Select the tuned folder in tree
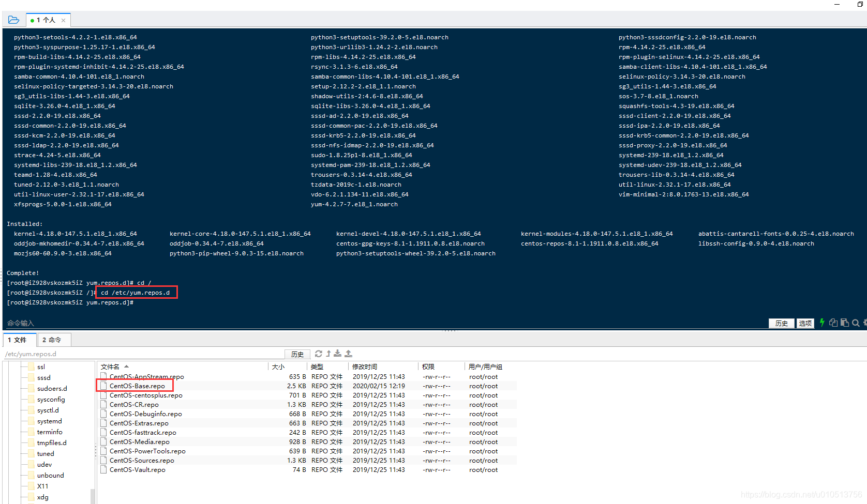The image size is (867, 504). [x=46, y=453]
